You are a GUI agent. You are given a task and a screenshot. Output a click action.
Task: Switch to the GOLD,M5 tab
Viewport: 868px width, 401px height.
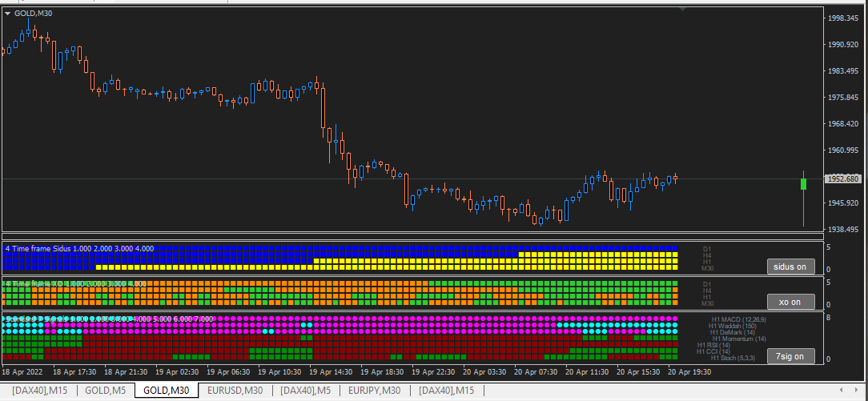coord(105,391)
